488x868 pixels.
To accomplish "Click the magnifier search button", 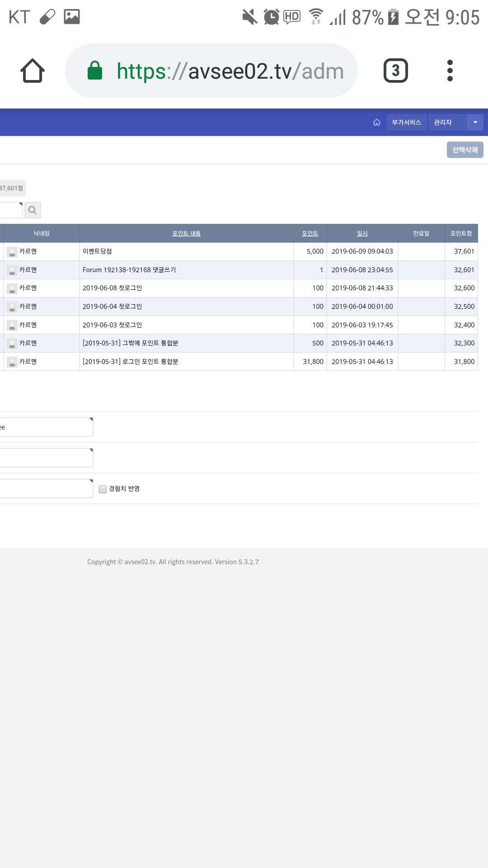I will click(33, 210).
